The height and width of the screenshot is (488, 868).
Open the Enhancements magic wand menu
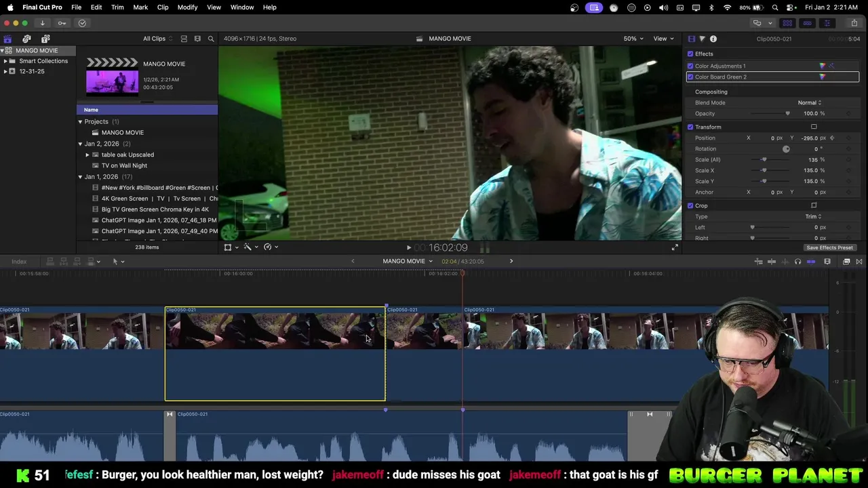(x=250, y=247)
